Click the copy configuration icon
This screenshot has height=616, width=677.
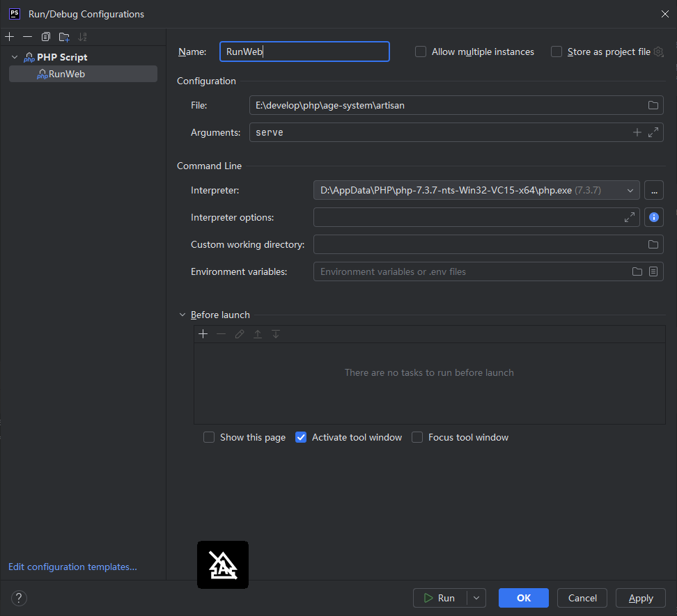(45, 36)
